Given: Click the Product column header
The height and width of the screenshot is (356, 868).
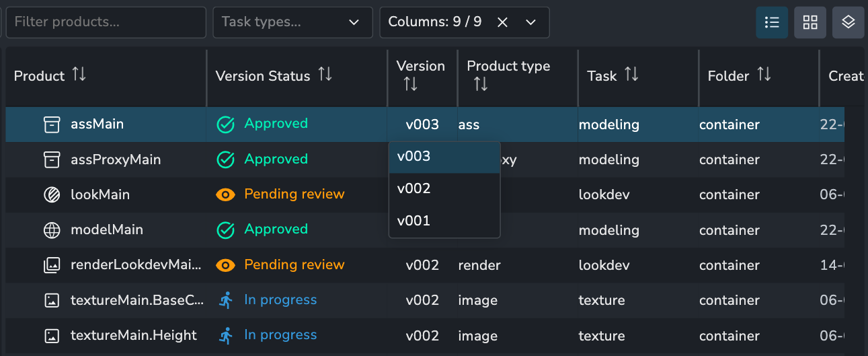Looking at the screenshot, I should tap(106, 76).
